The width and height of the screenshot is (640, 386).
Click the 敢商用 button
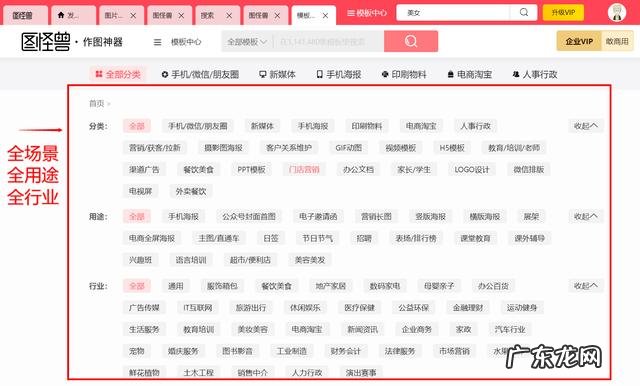tap(617, 41)
